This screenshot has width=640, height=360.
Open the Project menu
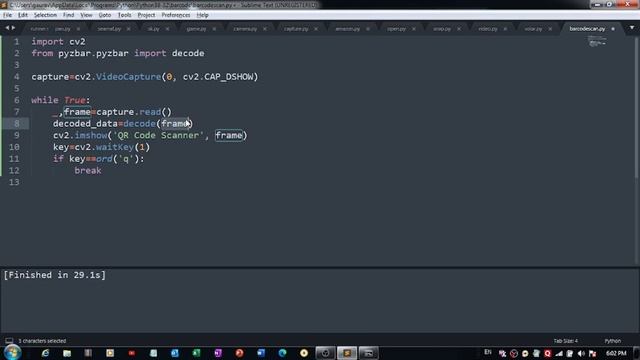click(146, 15)
